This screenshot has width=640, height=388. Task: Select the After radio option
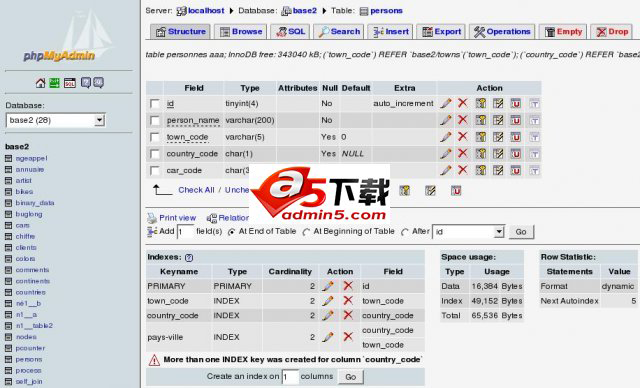tap(405, 232)
